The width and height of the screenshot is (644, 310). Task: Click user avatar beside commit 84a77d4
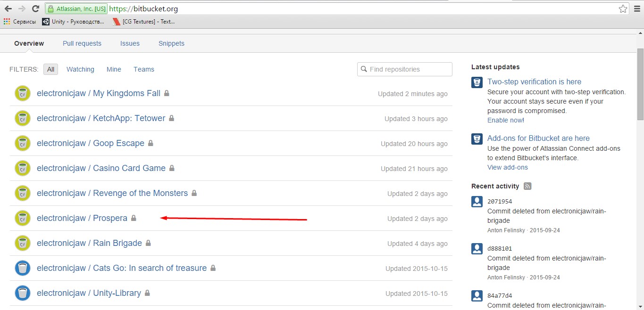tap(477, 296)
